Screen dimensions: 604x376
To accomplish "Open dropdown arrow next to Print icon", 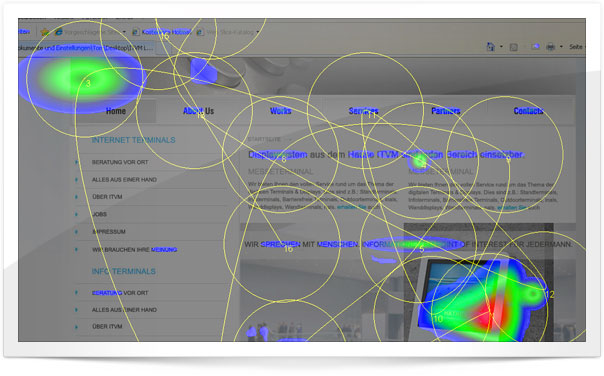I will (x=561, y=47).
